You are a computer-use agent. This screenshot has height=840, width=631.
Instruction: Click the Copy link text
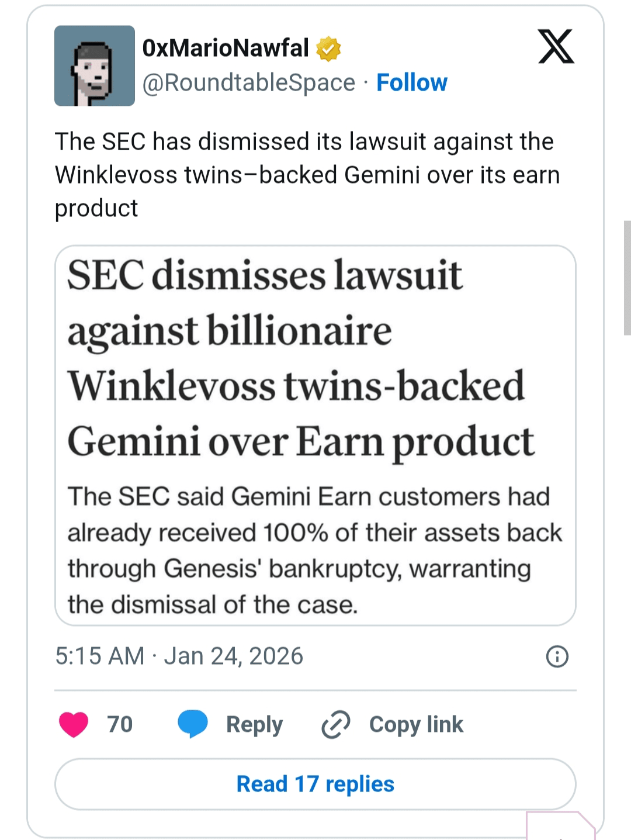(x=416, y=724)
